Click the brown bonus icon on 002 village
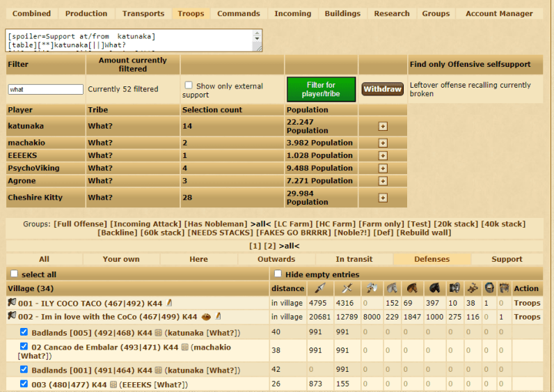Viewport: 554px width, 392px height. click(x=206, y=317)
